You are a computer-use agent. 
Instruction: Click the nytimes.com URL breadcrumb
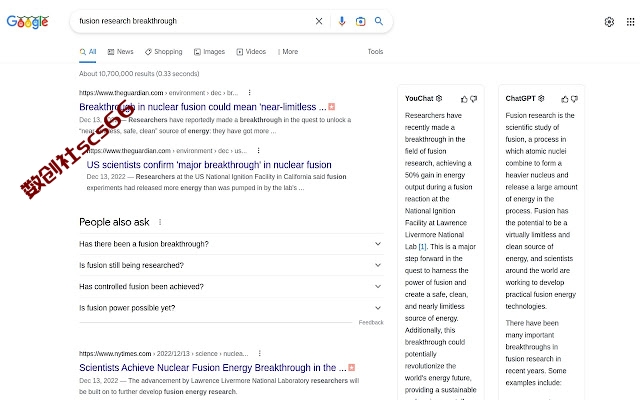(164, 353)
